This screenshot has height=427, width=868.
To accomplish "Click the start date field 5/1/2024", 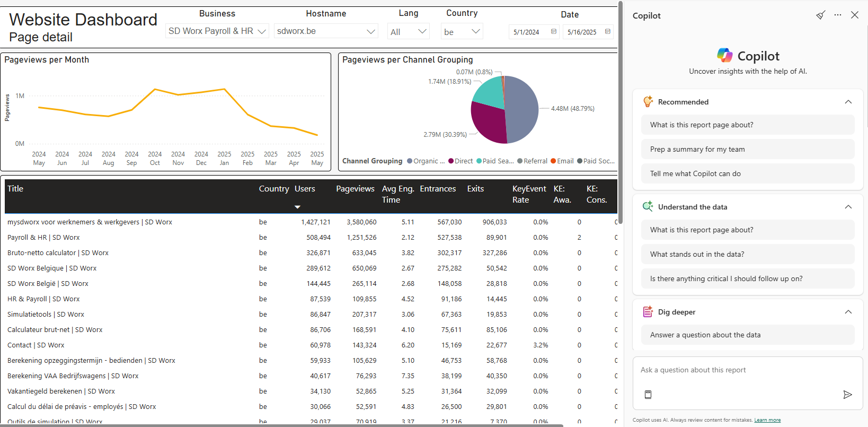I will [534, 32].
